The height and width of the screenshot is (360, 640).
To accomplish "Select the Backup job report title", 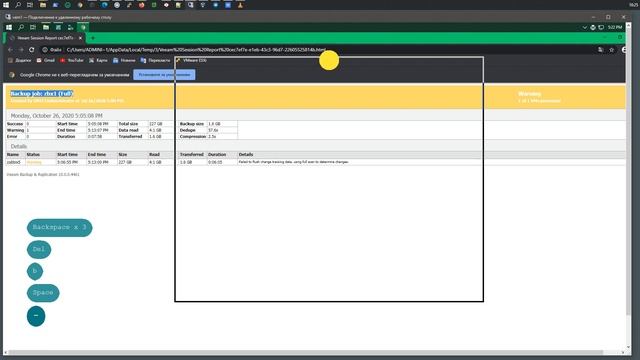I will click(x=42, y=93).
